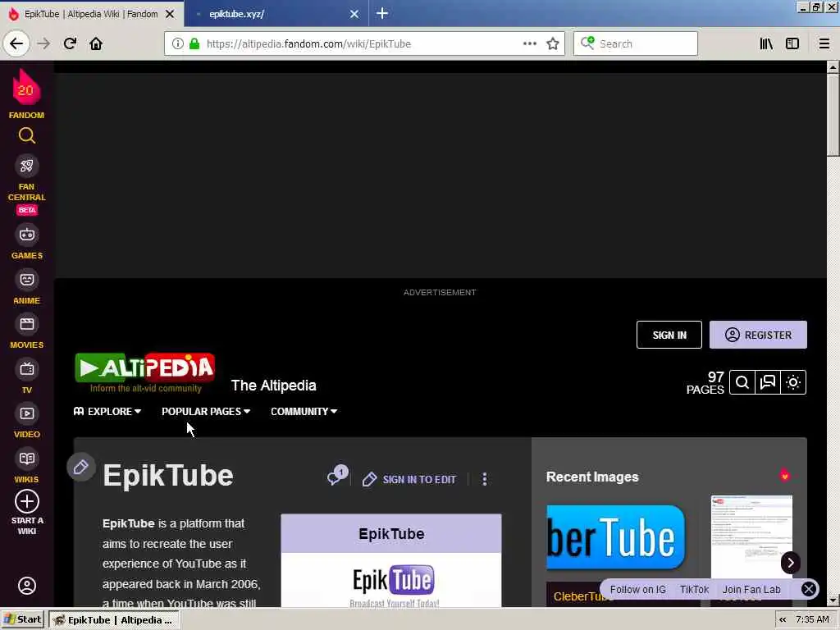Open the Movies clapperboard icon
The height and width of the screenshot is (630, 840).
pyautogui.click(x=27, y=324)
